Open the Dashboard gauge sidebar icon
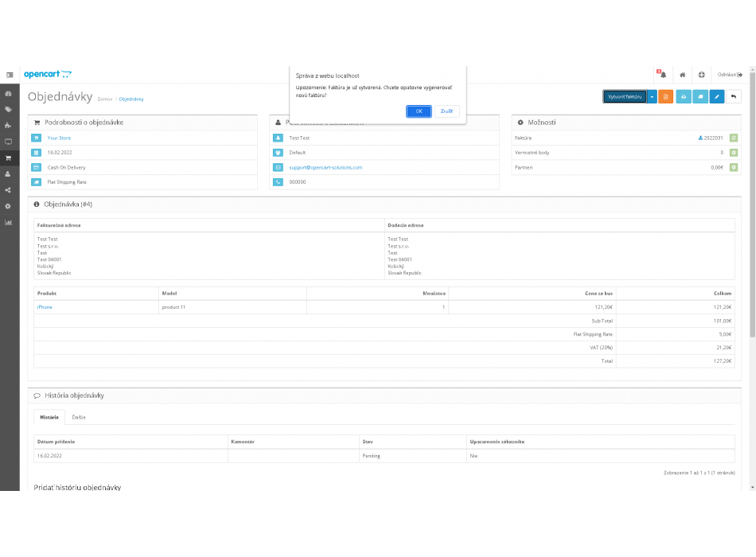 click(x=8, y=94)
